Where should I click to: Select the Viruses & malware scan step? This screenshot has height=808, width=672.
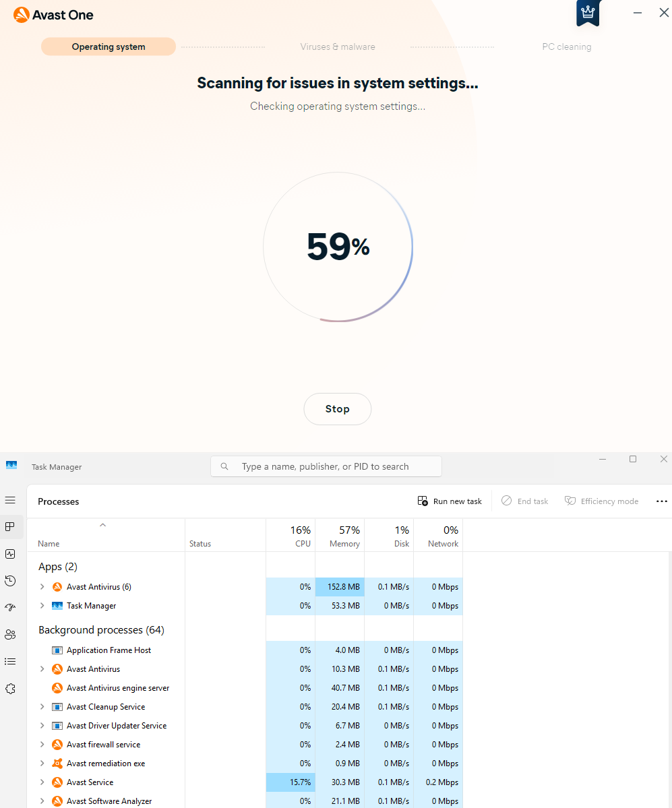[338, 47]
